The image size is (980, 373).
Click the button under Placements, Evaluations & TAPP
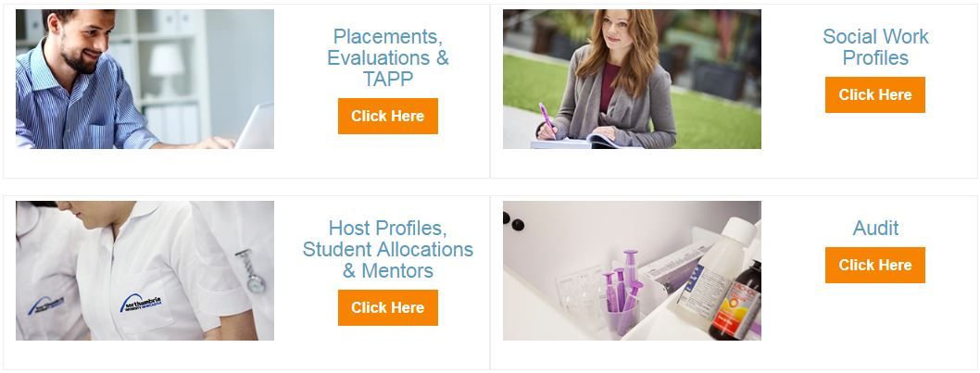pos(387,117)
